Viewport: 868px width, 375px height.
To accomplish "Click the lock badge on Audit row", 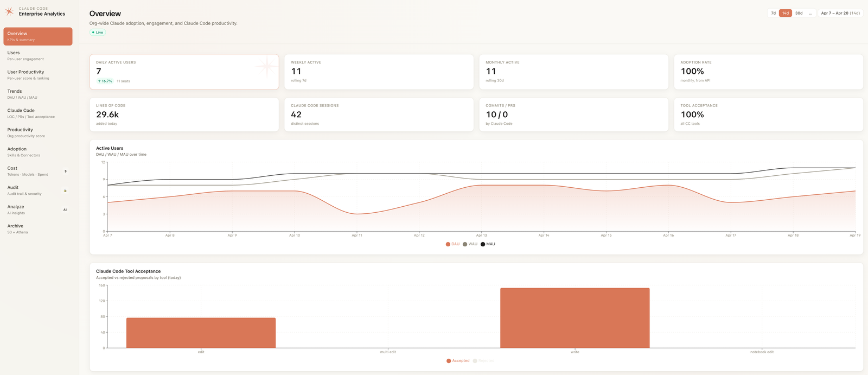I will point(66,190).
